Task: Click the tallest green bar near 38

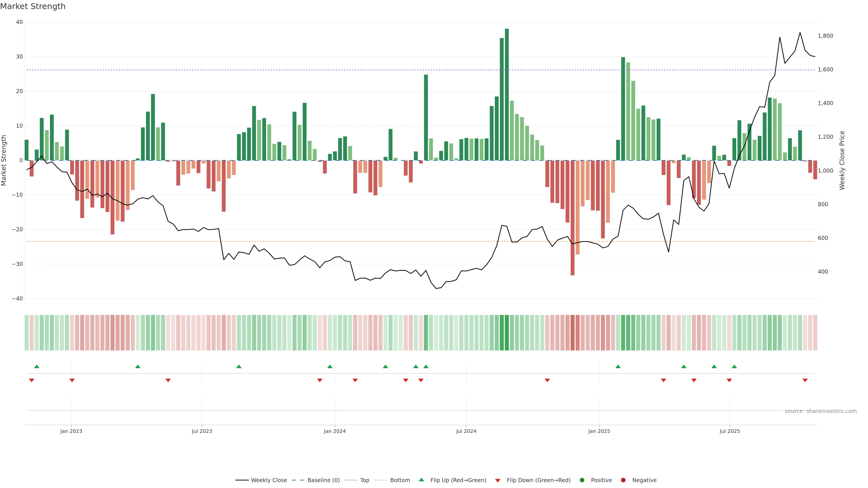Action: tap(507, 94)
